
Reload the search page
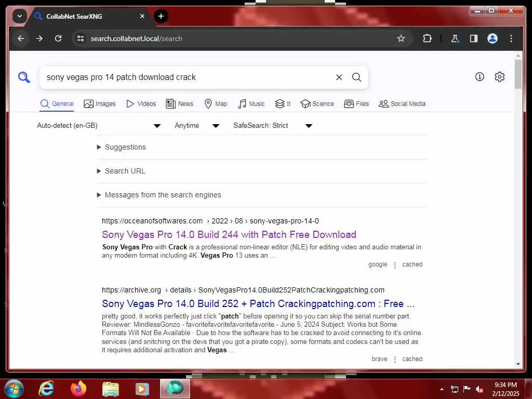[58, 38]
